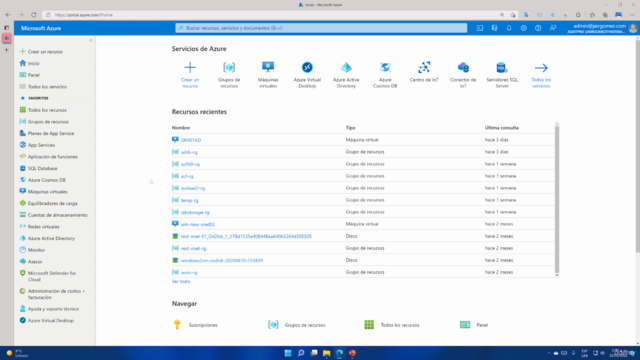Open Servidores SQL Server service icon
640x360 pixels.
click(x=502, y=67)
